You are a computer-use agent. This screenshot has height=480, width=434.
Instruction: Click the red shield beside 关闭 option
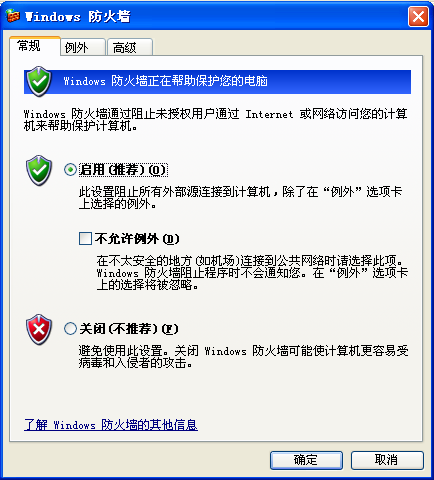point(39,329)
